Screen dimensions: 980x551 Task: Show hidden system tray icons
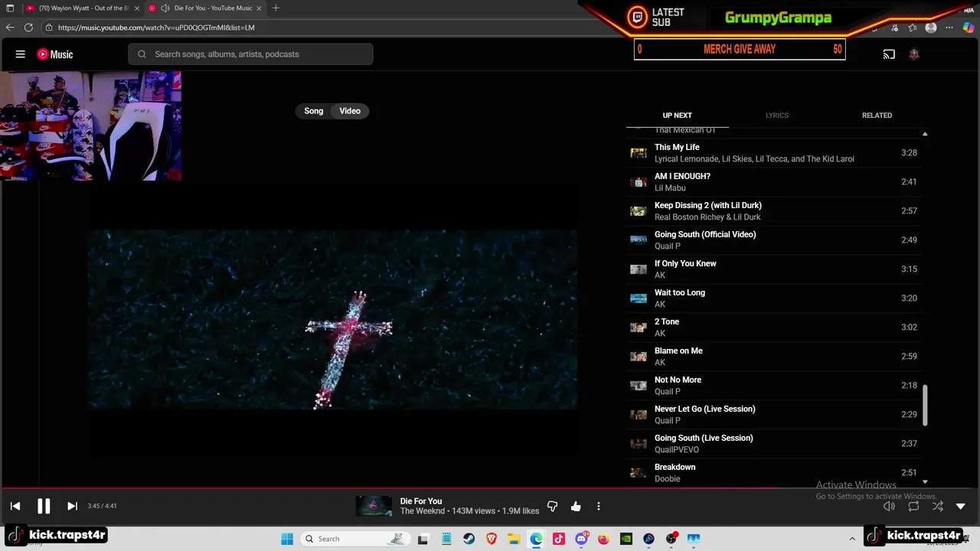point(852,539)
